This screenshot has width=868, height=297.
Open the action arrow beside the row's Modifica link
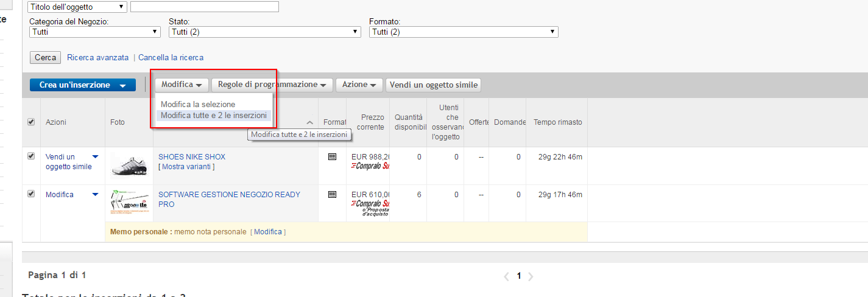click(x=95, y=195)
